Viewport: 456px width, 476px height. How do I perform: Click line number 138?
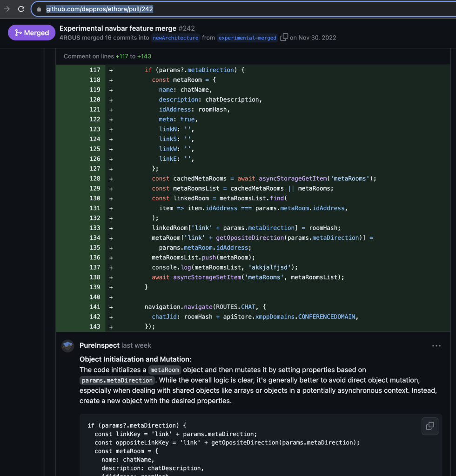(95, 277)
